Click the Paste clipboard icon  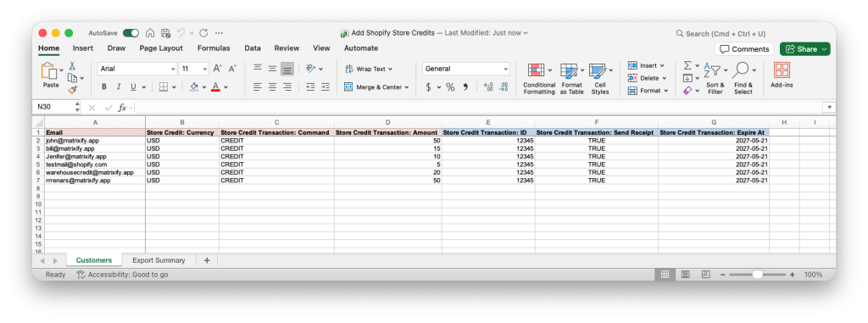(x=50, y=71)
